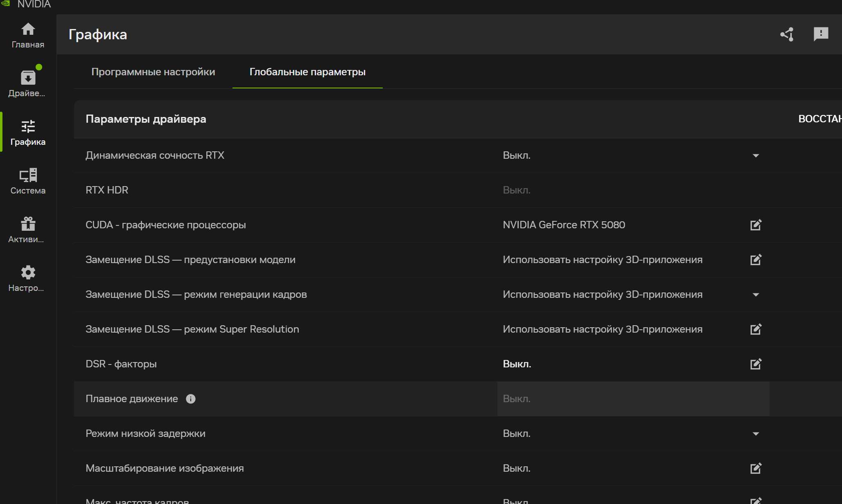Open the Драйверы section in sidebar
This screenshot has height=504, width=842.
tap(28, 84)
